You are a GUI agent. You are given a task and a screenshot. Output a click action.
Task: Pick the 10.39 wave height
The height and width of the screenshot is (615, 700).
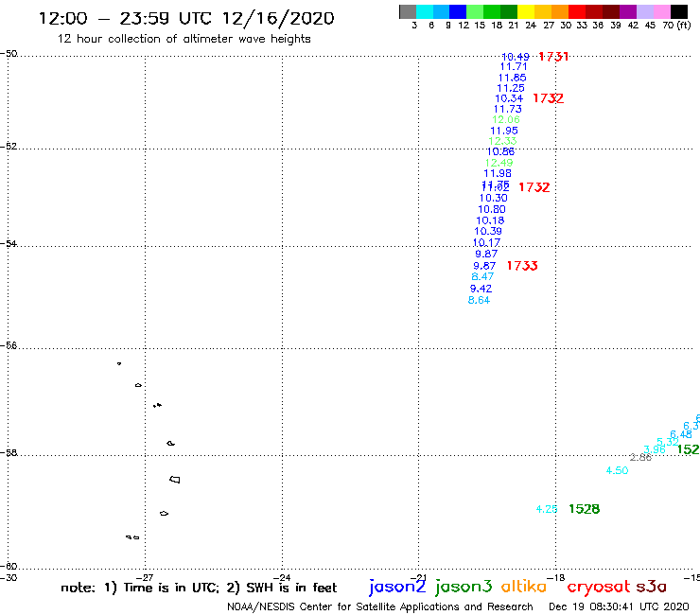click(x=488, y=232)
